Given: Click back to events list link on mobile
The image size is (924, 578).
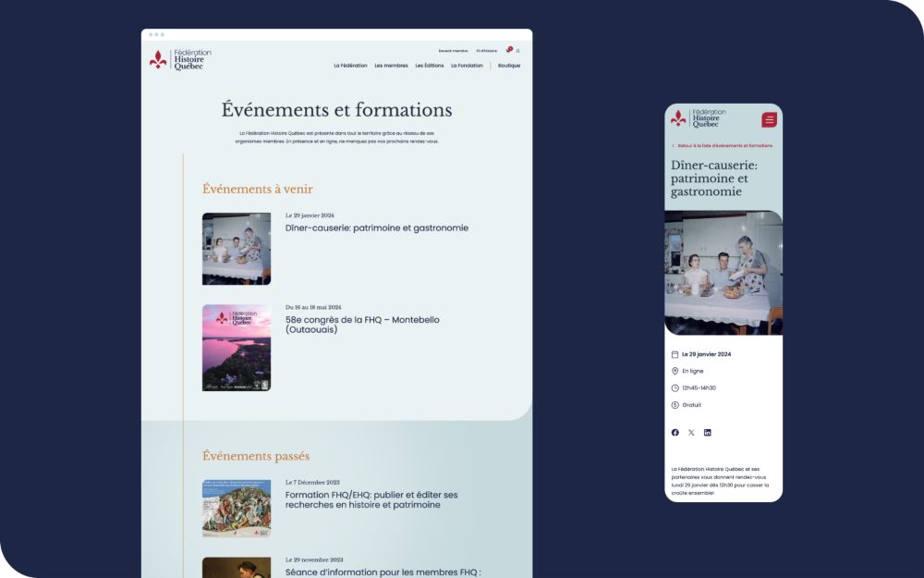Looking at the screenshot, I should [724, 146].
